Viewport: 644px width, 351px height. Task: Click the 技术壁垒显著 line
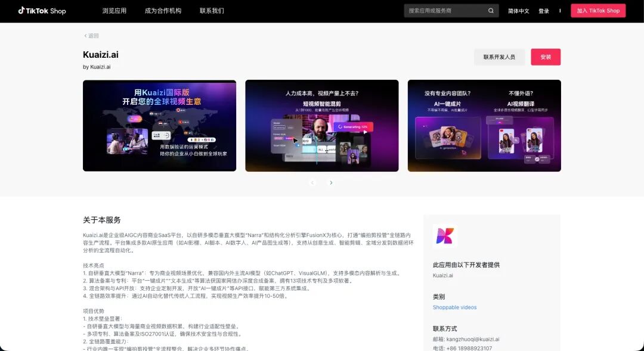point(103,319)
